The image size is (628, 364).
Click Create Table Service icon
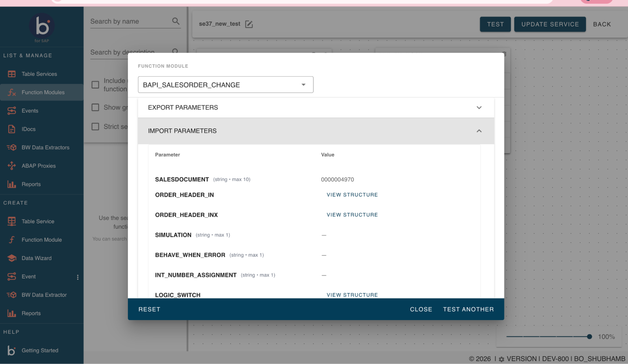(x=12, y=221)
